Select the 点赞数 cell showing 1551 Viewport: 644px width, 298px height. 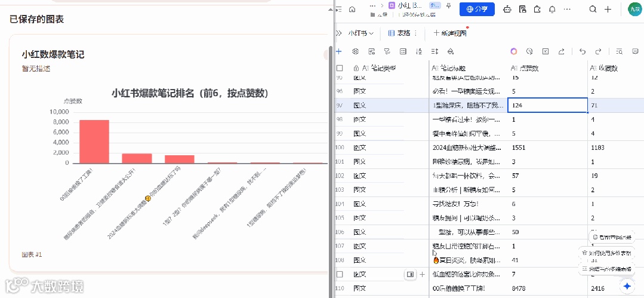click(x=547, y=148)
